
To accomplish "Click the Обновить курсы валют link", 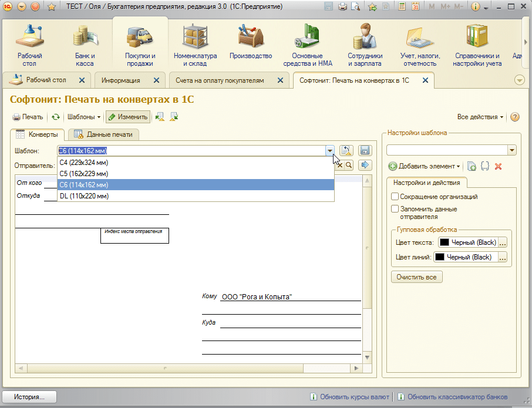I will [354, 397].
